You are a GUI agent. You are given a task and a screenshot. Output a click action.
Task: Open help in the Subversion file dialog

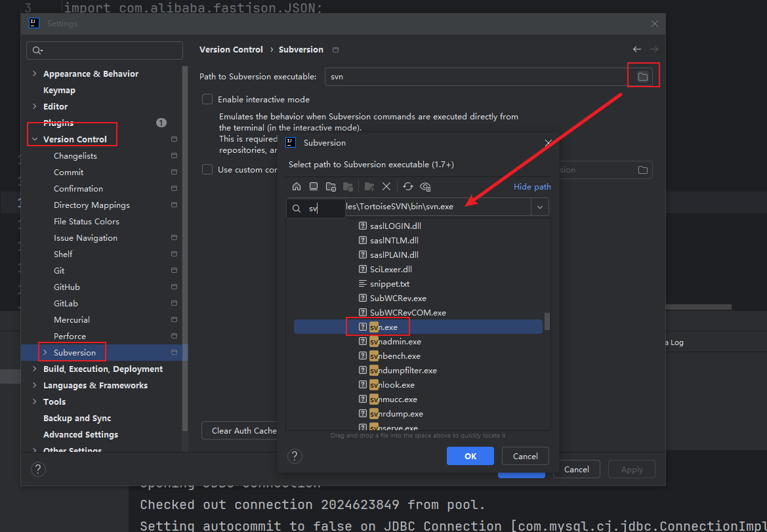[x=295, y=456]
